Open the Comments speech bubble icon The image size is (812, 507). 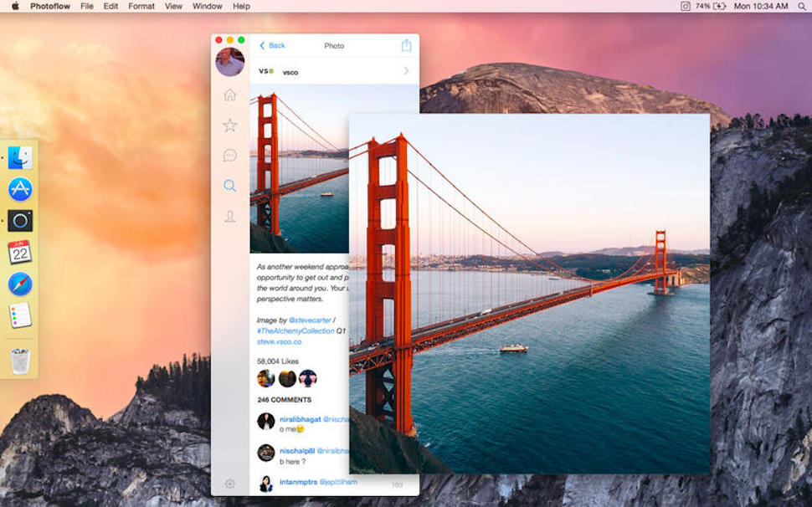click(x=229, y=156)
